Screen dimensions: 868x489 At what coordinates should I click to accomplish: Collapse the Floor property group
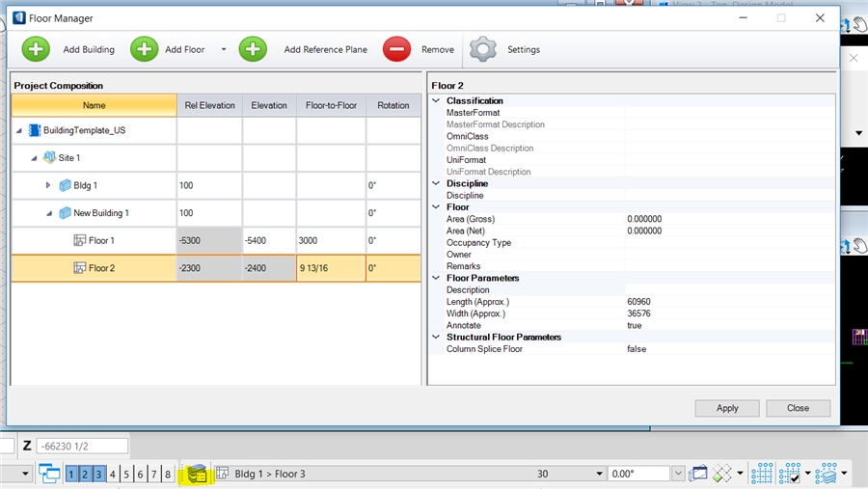click(x=436, y=207)
